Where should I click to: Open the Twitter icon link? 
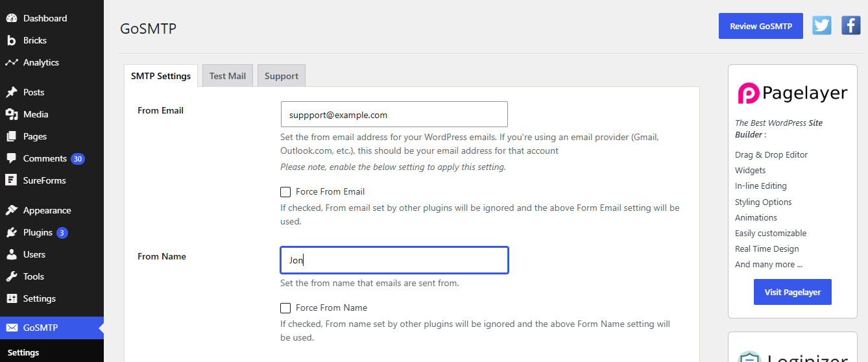click(x=822, y=25)
